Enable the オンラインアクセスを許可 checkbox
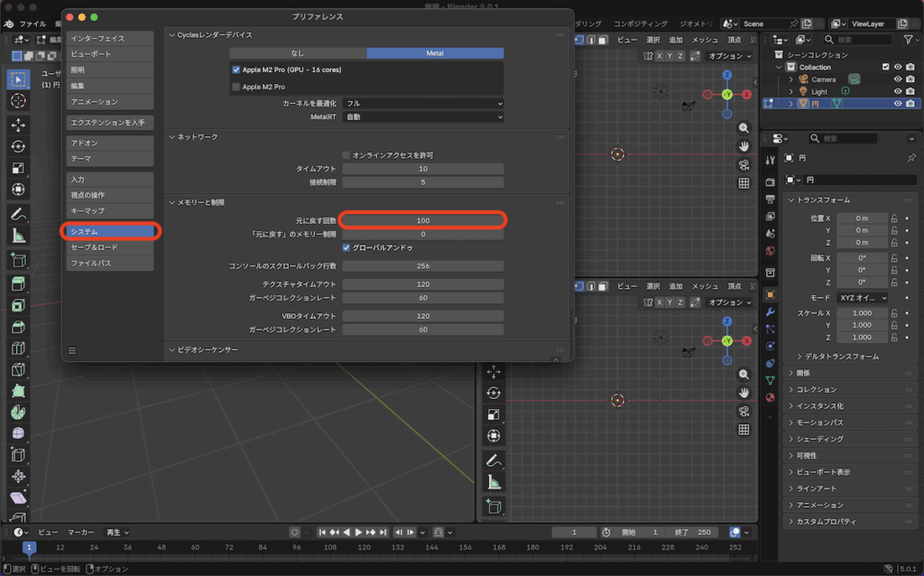Viewport: 924px width, 576px height. pos(346,155)
